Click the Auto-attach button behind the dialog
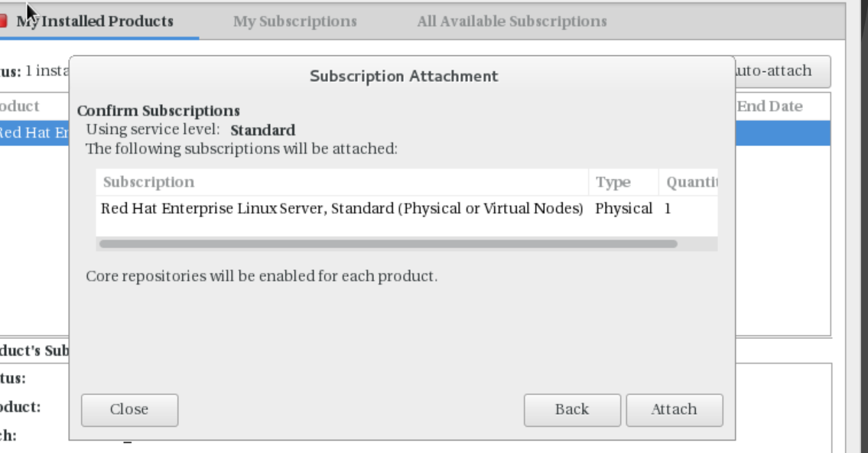868x453 pixels. tap(783, 71)
